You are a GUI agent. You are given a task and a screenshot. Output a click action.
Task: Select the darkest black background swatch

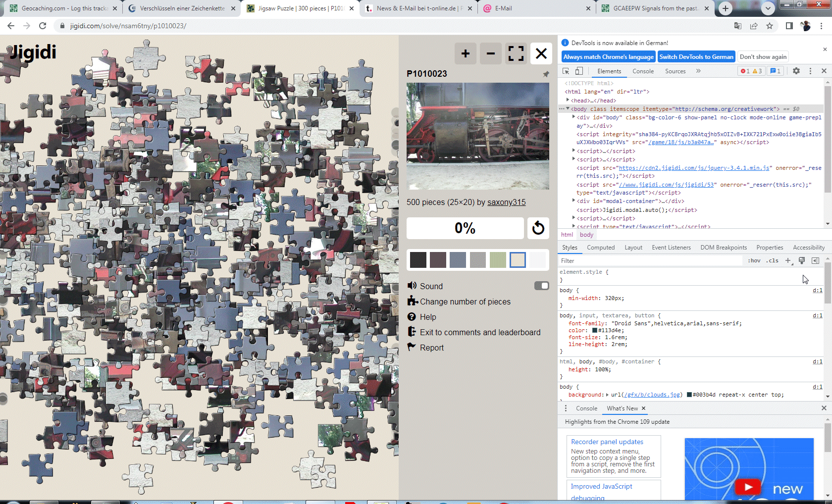(x=418, y=259)
